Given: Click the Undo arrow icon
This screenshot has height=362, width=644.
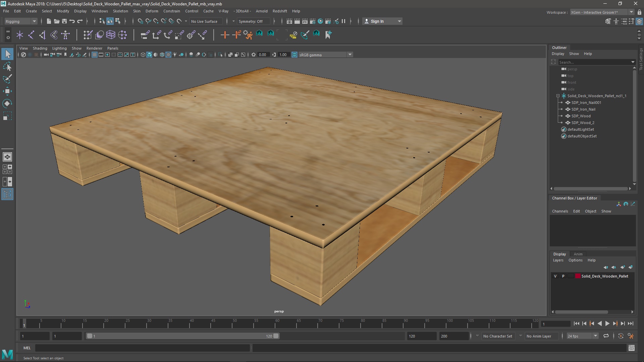Looking at the screenshot, I should tap(72, 21).
